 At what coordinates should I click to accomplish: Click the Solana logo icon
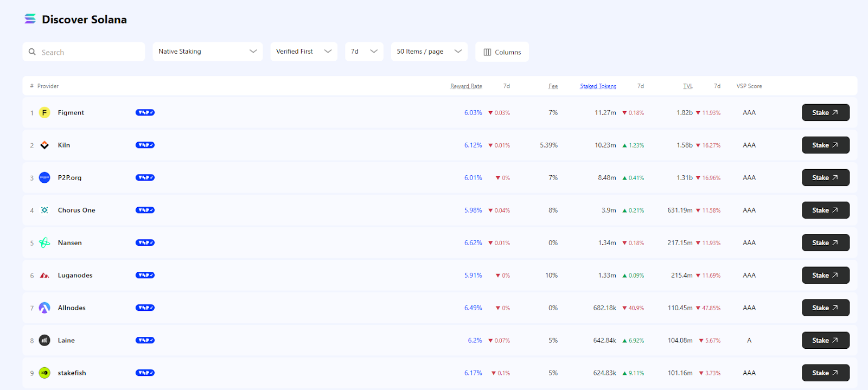[x=30, y=19]
